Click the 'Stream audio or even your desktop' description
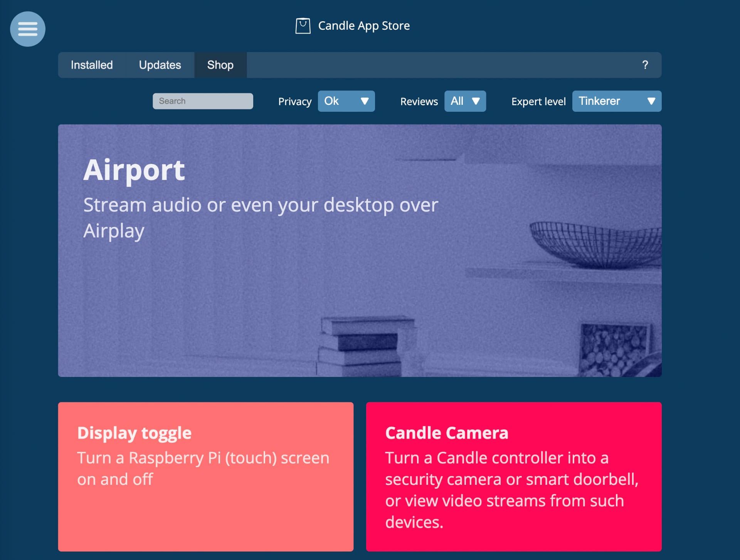The image size is (740, 560). 261,217
